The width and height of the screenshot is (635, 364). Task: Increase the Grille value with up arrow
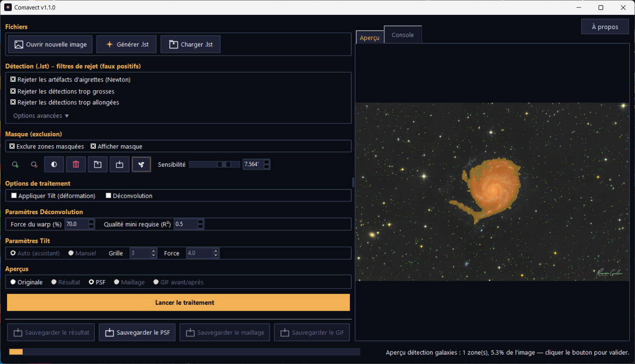[x=154, y=251]
